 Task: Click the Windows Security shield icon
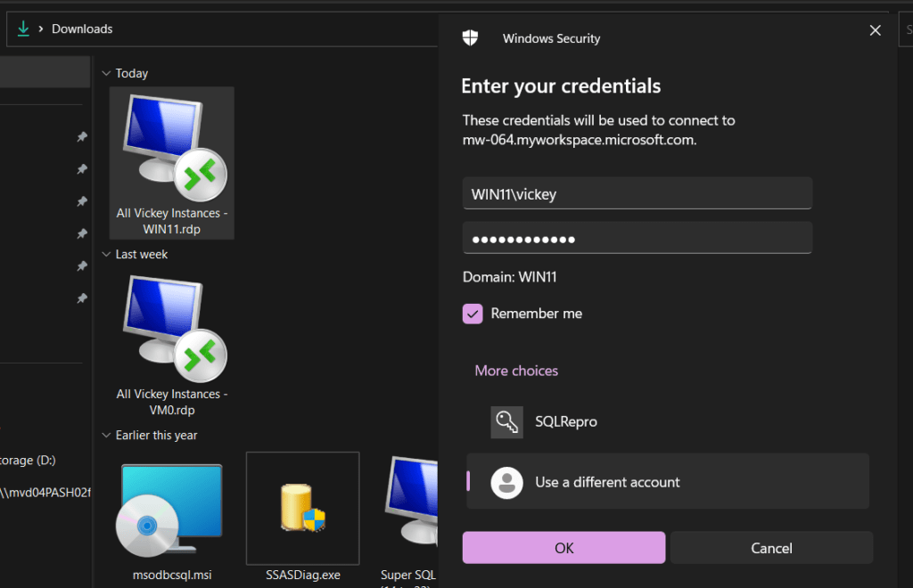click(x=470, y=38)
